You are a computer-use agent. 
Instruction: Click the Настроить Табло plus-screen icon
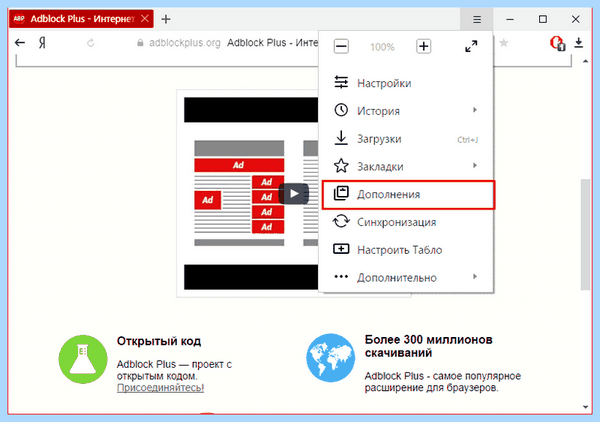point(341,249)
